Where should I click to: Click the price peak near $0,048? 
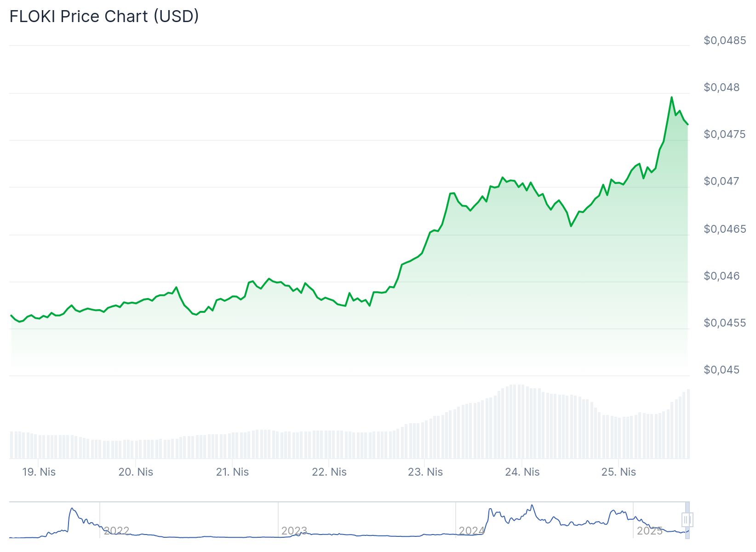click(672, 97)
